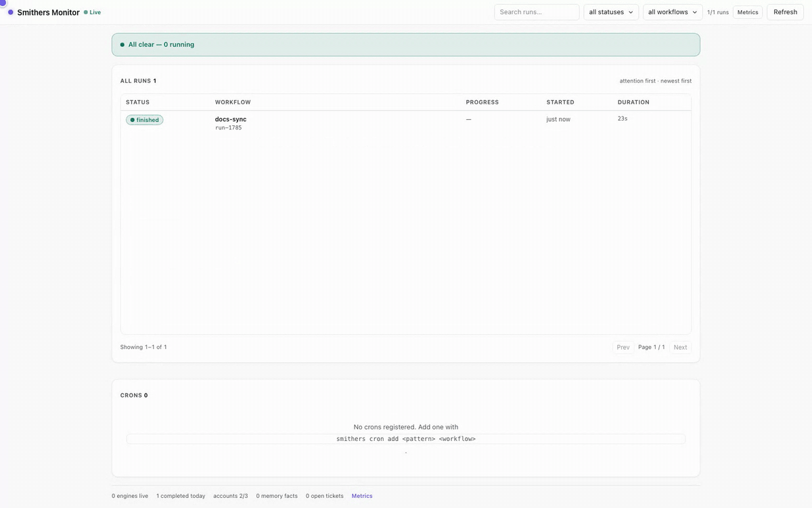Click 0 memory facts in footer
This screenshot has width=812, height=508.
point(277,496)
